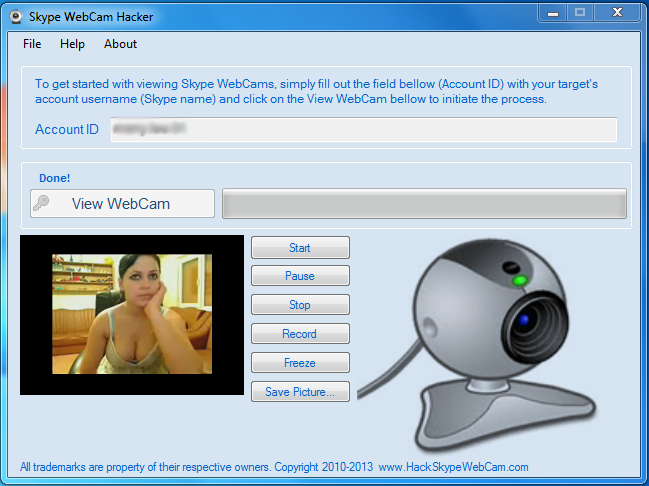Click the "All trademarks are property" copyright text
The width and height of the screenshot is (649, 486).
[x=196, y=467]
